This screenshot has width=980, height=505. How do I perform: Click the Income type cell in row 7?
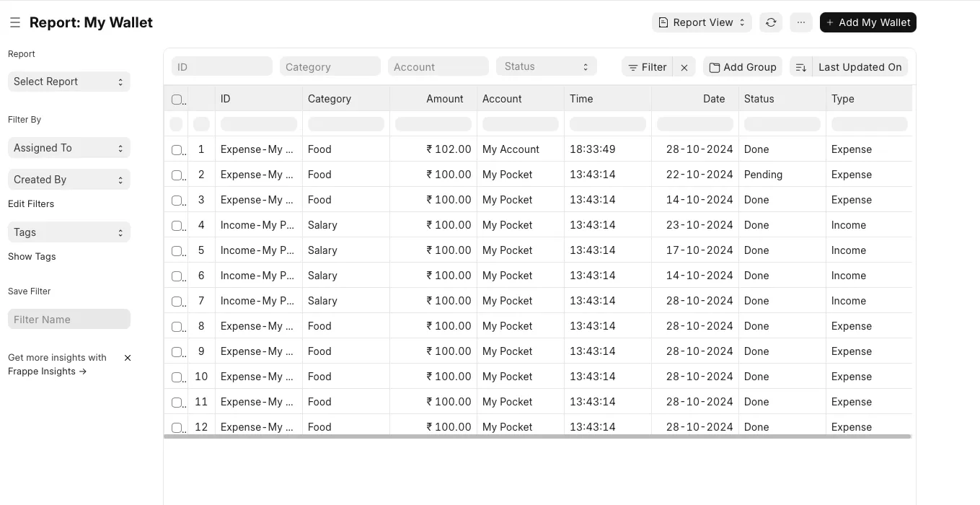tap(869, 301)
